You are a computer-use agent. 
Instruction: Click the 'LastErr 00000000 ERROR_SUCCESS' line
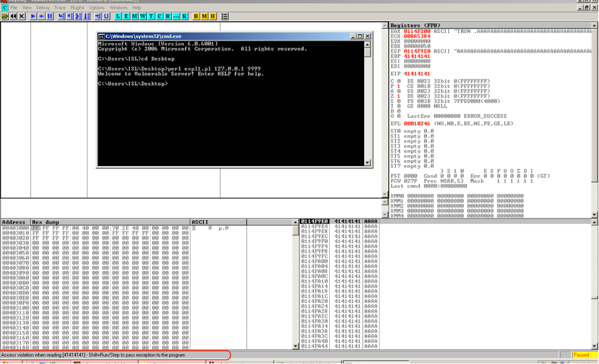tap(456, 116)
